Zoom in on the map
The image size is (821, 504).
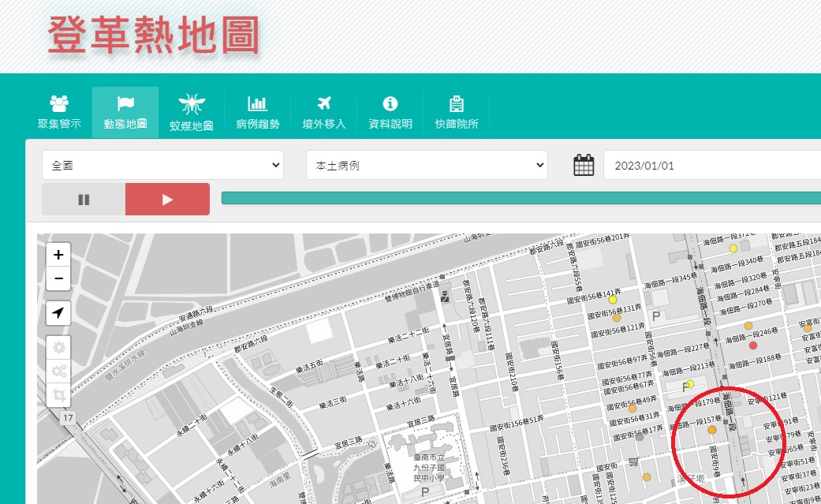[x=58, y=255]
